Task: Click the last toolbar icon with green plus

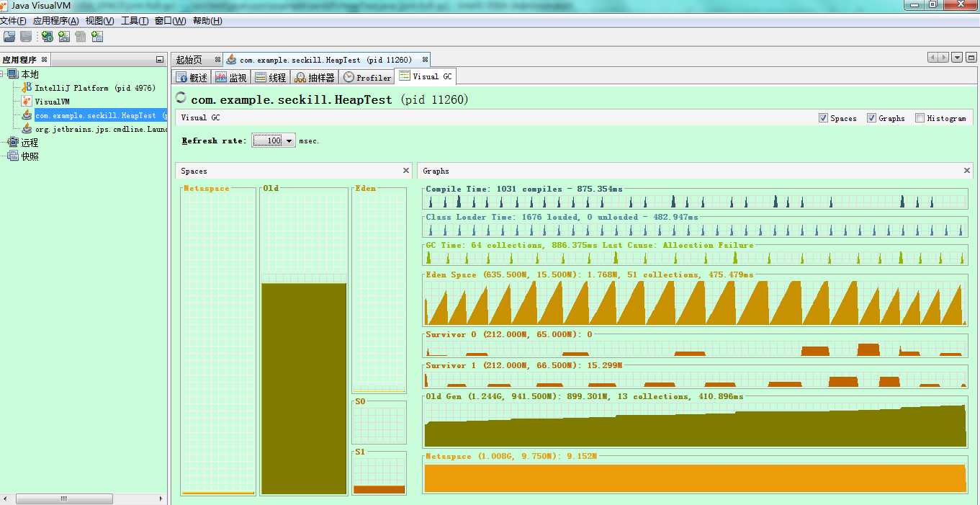Action: pos(97,36)
